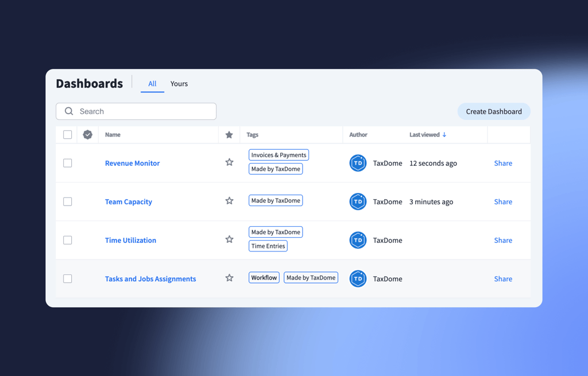Mark Time Utilization as favorite
The width and height of the screenshot is (588, 376).
click(x=229, y=239)
